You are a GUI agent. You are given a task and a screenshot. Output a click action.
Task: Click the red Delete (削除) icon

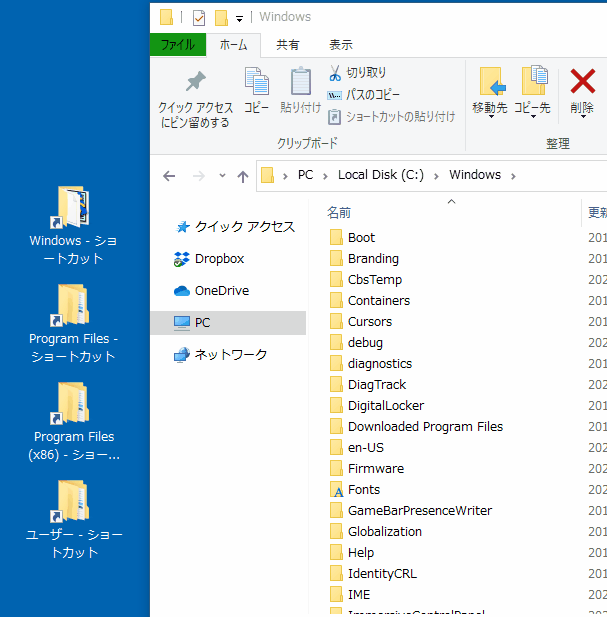(582, 82)
